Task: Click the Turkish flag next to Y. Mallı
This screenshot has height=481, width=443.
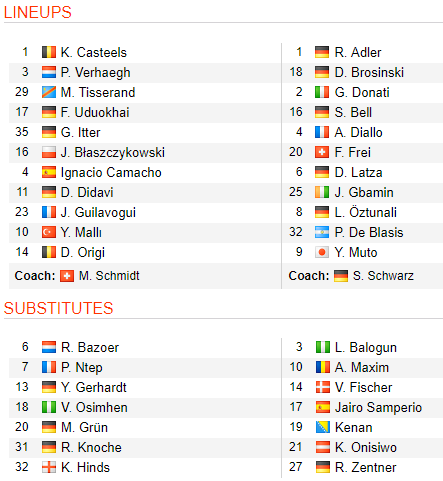Action: [x=49, y=232]
